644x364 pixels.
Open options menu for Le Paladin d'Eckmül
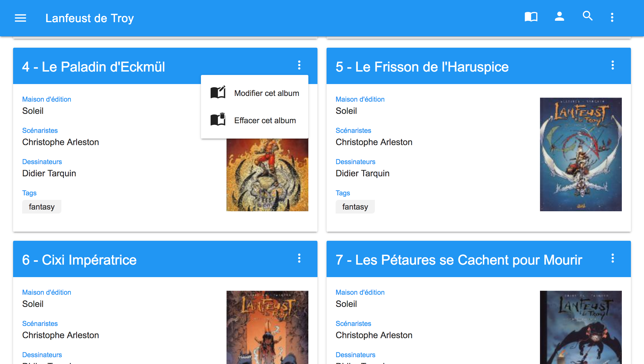tap(299, 65)
